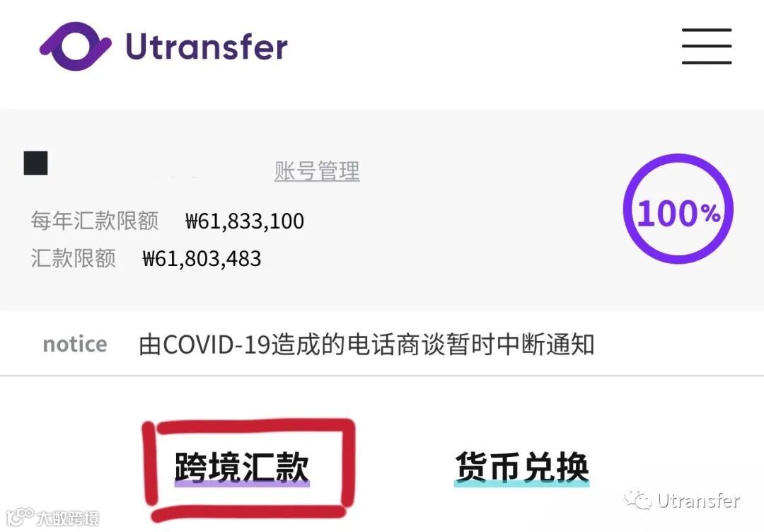
Task: Select the black square profile avatar
Action: tap(35, 163)
